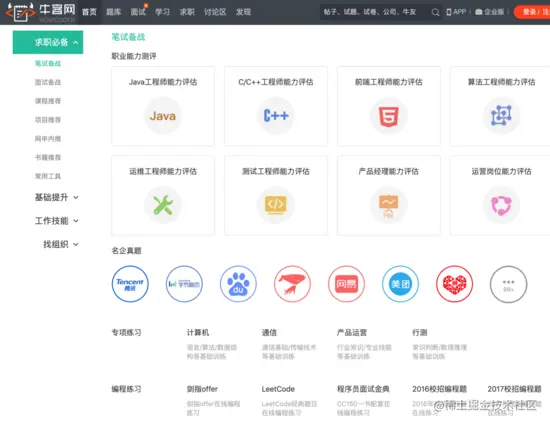Open 计算机 special practice link
This screenshot has width=550, height=425.
tap(198, 332)
